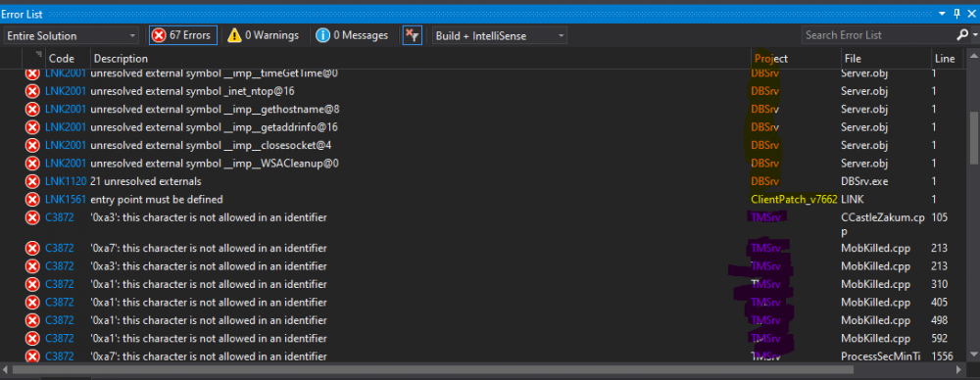
Task: Open the LNK1561 error code link
Action: [66, 200]
